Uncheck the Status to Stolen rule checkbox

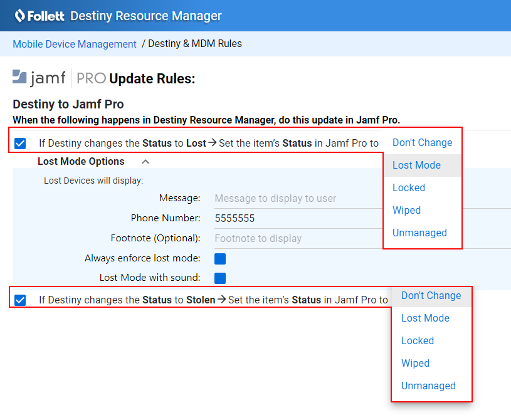(20, 300)
